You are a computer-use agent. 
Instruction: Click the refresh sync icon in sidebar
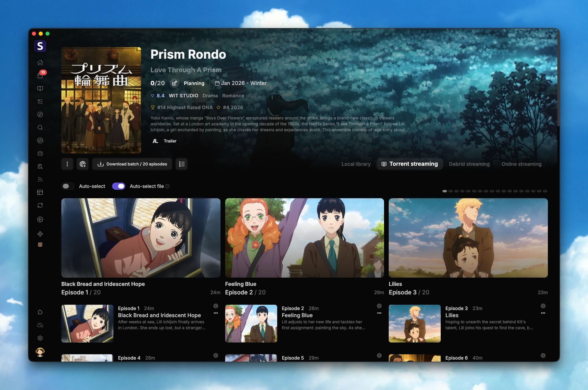(x=40, y=205)
